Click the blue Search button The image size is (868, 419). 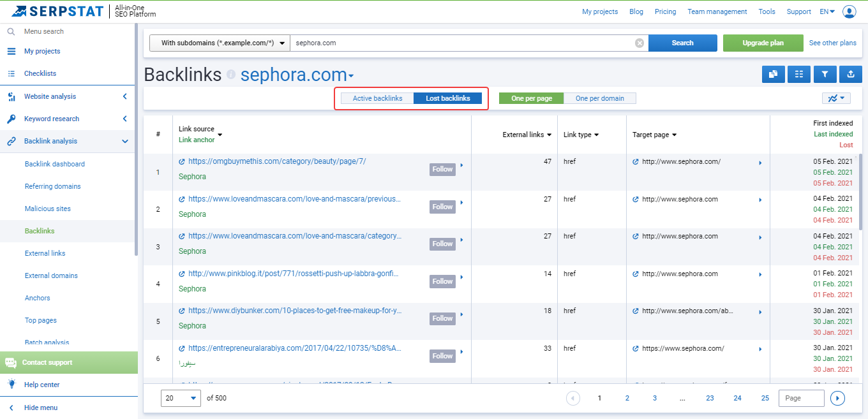(x=682, y=43)
